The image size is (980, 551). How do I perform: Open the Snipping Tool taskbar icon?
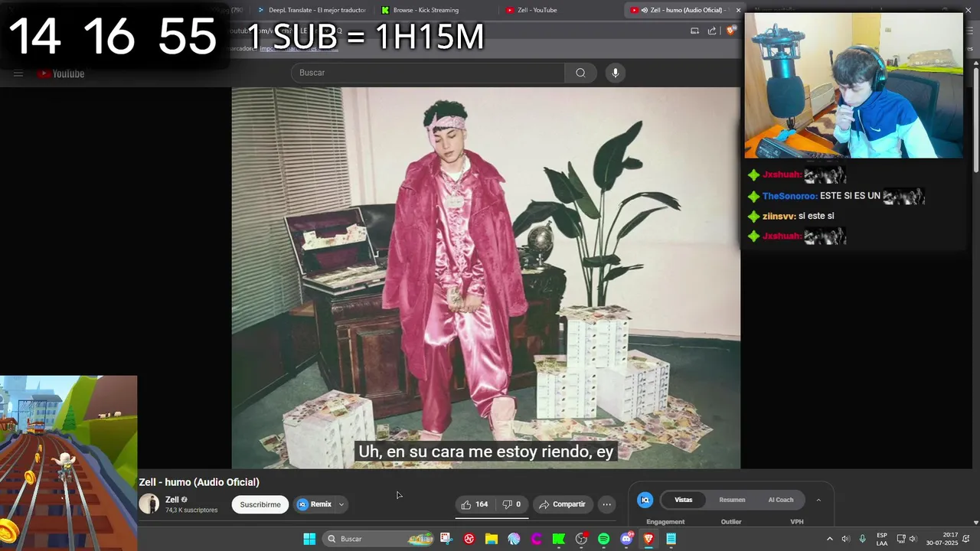click(446, 539)
